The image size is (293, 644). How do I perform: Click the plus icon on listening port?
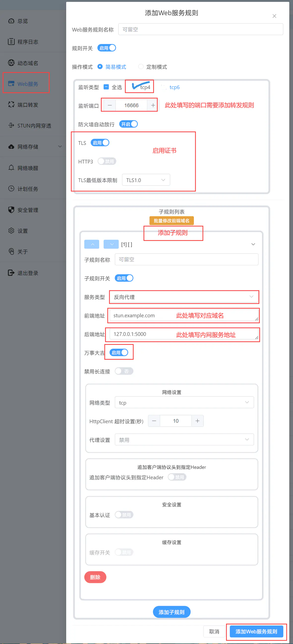[x=153, y=105]
